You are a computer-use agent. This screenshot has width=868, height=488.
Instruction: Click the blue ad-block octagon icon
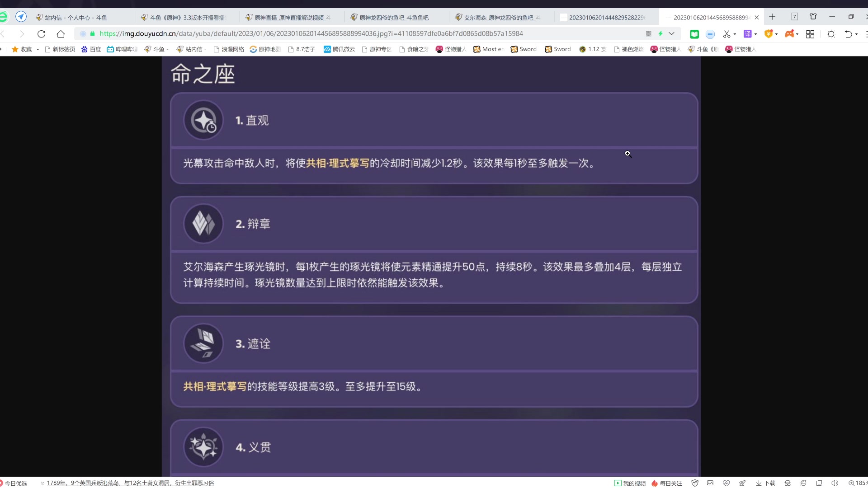click(x=710, y=34)
